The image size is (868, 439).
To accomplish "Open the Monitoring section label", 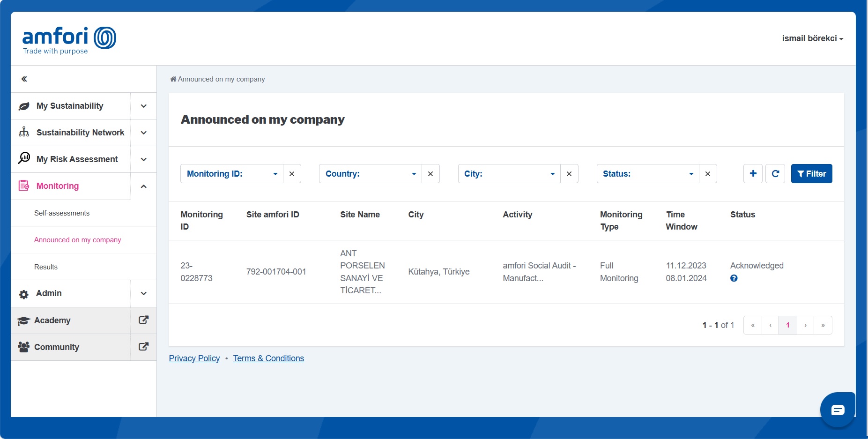I will (58, 186).
